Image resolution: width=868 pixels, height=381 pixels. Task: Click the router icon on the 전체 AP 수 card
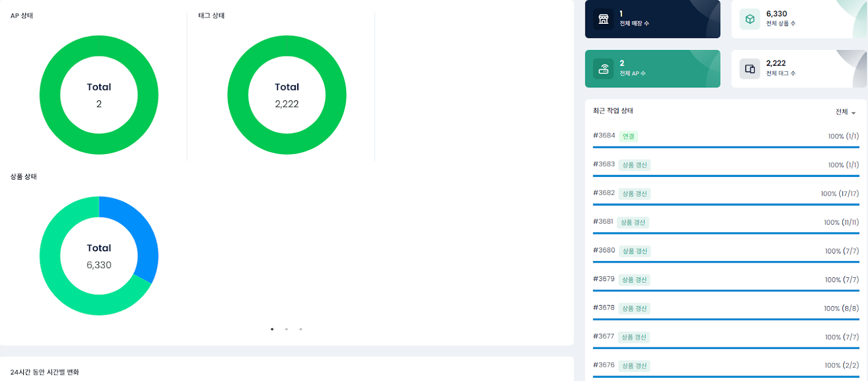pyautogui.click(x=603, y=69)
